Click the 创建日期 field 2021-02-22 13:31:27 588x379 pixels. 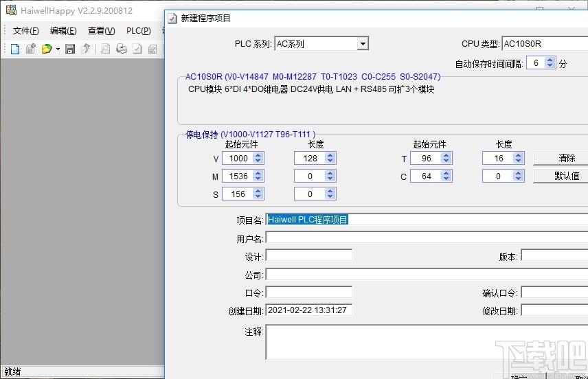point(309,310)
